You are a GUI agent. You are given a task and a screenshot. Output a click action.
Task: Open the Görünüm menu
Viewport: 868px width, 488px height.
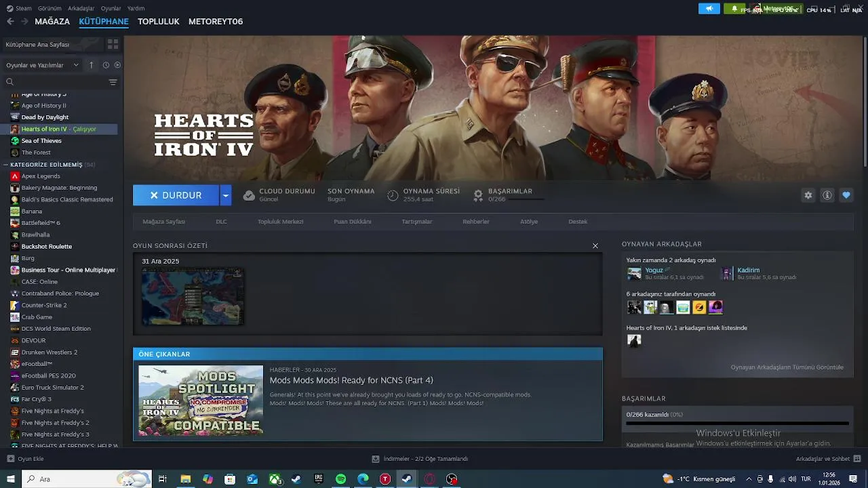click(50, 8)
